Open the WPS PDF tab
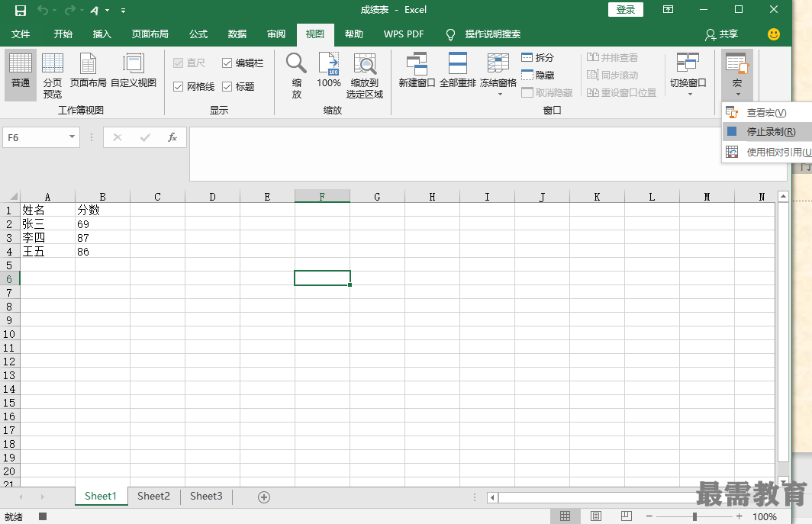 [x=404, y=34]
